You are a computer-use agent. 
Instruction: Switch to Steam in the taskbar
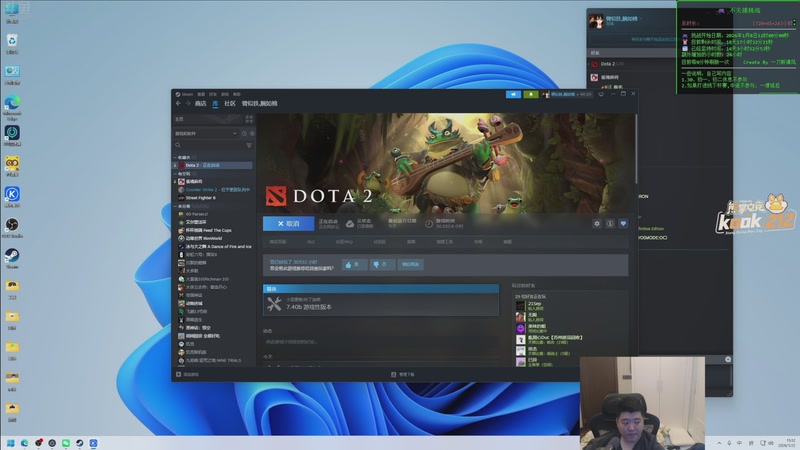(x=80, y=443)
